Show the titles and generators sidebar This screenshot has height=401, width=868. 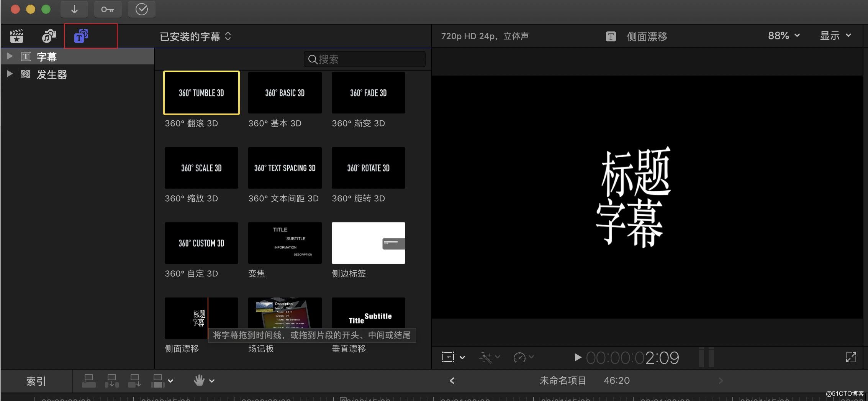(81, 36)
